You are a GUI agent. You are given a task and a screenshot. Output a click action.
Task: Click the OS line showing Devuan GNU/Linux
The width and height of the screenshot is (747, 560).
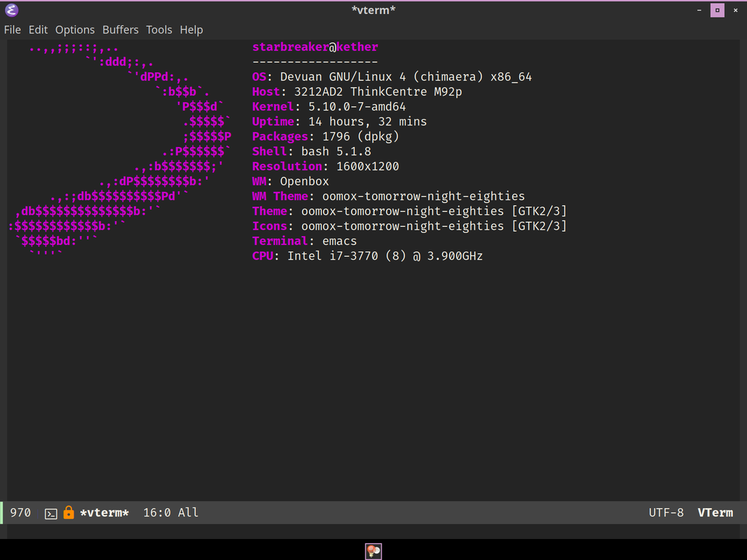[391, 77]
